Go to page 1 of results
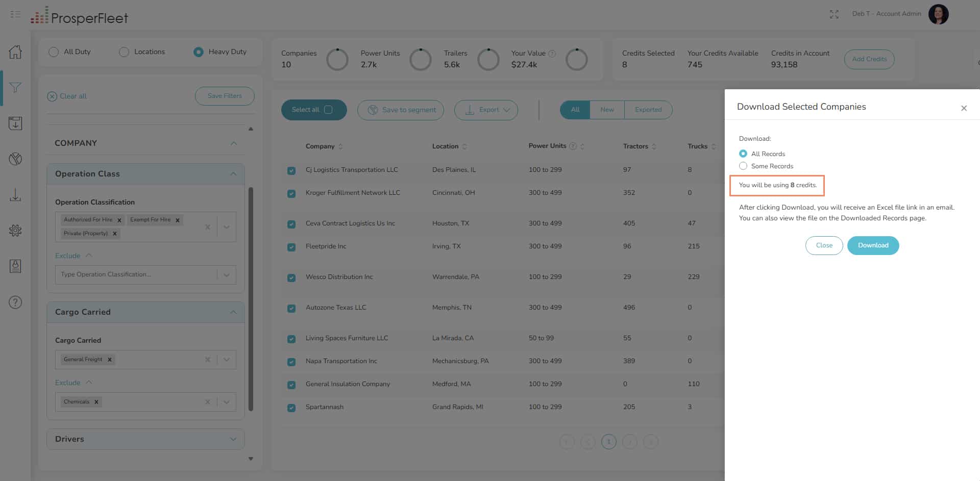 [608, 442]
